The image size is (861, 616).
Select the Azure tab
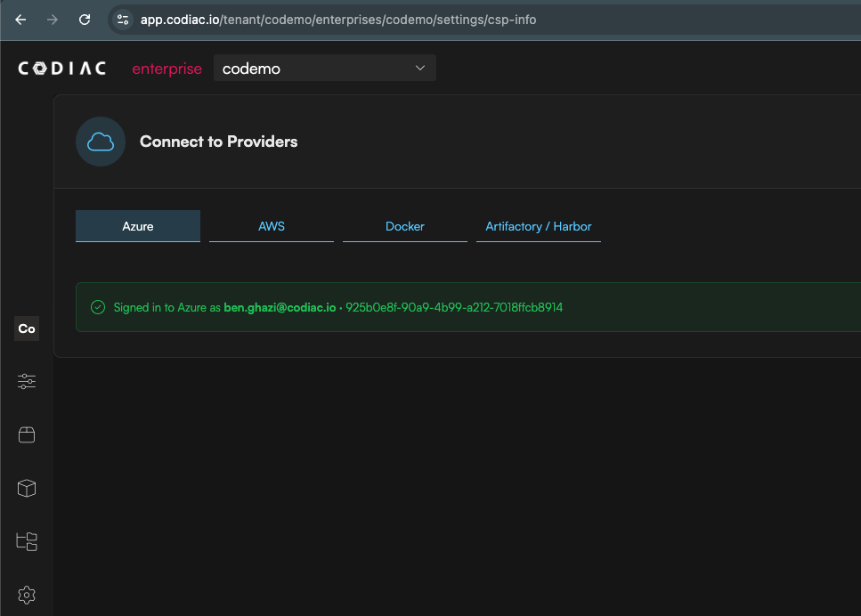click(138, 226)
